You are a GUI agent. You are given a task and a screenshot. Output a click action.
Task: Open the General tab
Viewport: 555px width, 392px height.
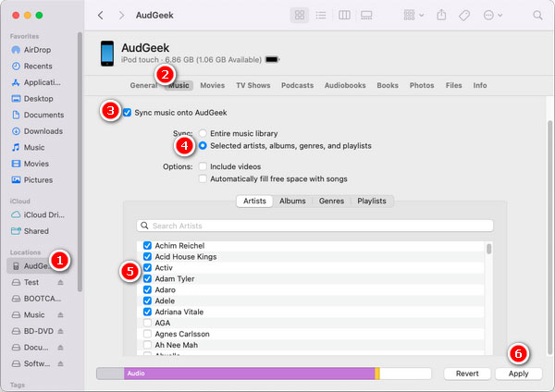click(x=143, y=85)
